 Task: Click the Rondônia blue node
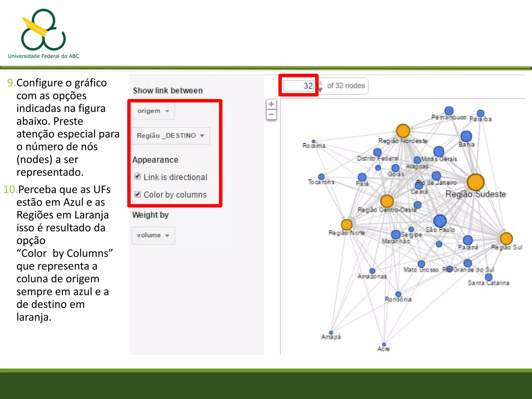[x=398, y=294]
